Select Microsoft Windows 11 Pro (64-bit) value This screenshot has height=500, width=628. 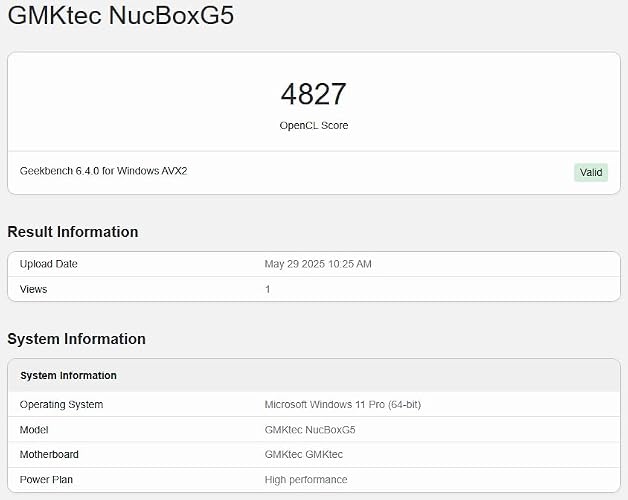pos(342,405)
